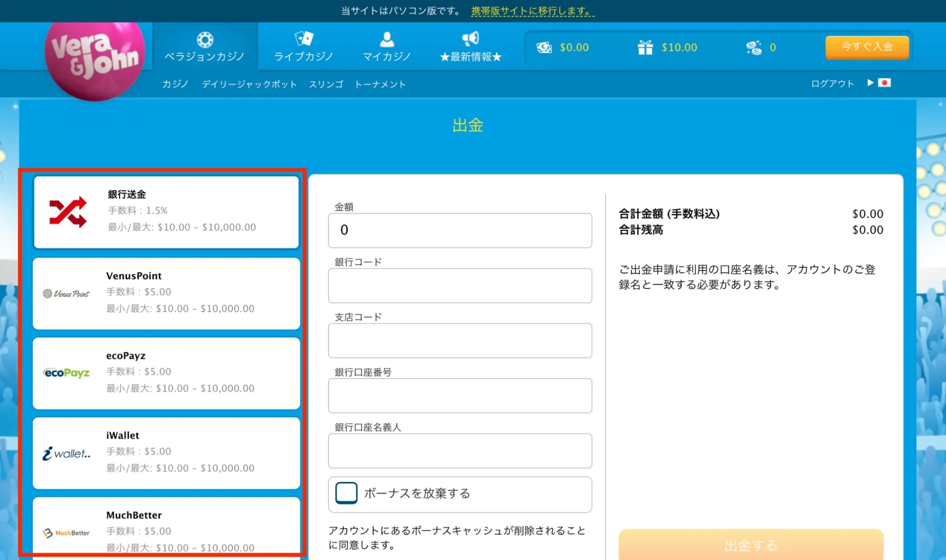Click the 合計残高 label
The image size is (946, 560).
641,230
